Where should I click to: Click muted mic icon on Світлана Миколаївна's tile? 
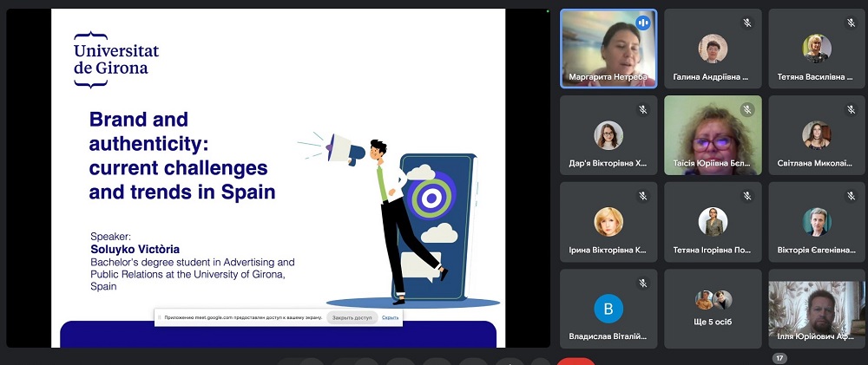click(852, 109)
